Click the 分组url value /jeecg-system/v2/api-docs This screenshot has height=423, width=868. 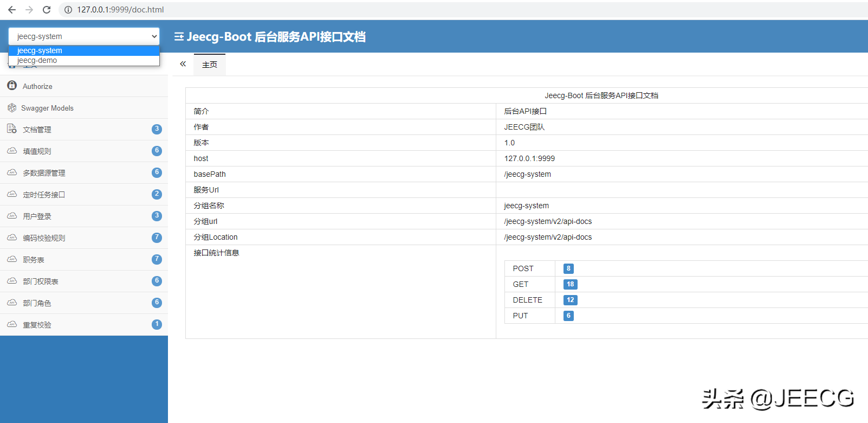click(548, 221)
